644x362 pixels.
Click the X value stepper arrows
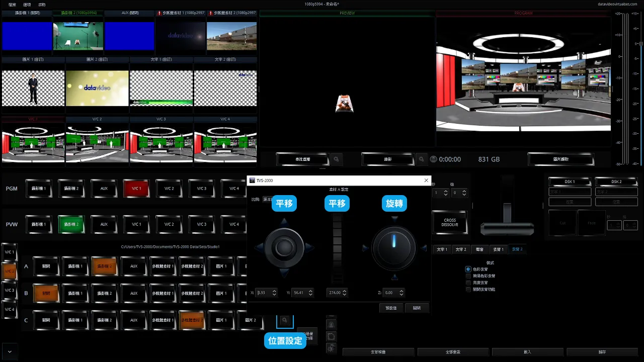275,293
